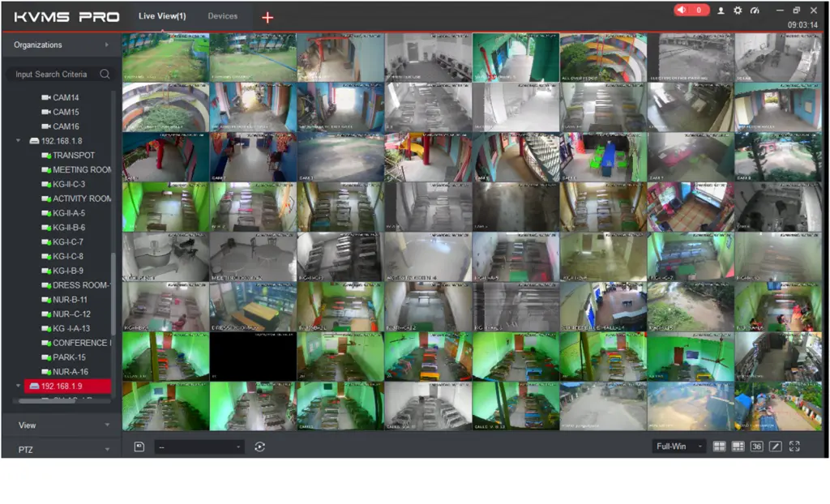Expand the PTZ panel

62,450
